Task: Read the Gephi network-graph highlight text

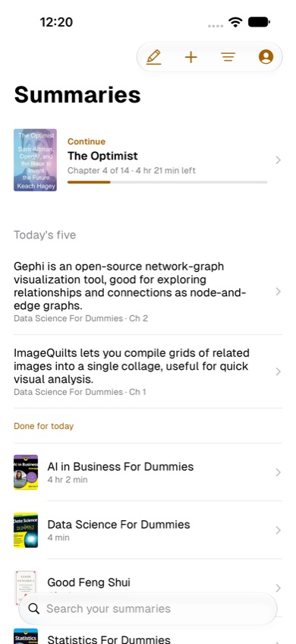Action: (x=130, y=286)
